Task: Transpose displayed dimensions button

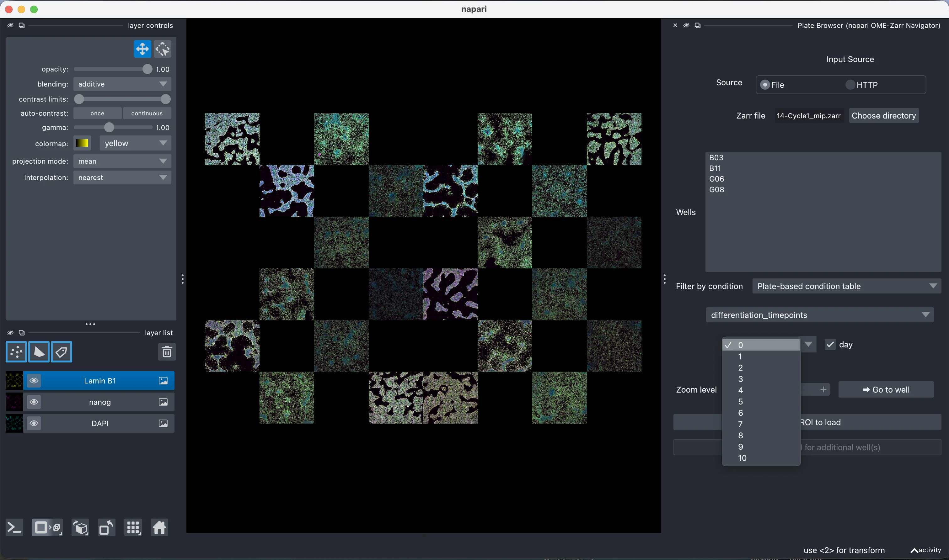Action: (106, 527)
